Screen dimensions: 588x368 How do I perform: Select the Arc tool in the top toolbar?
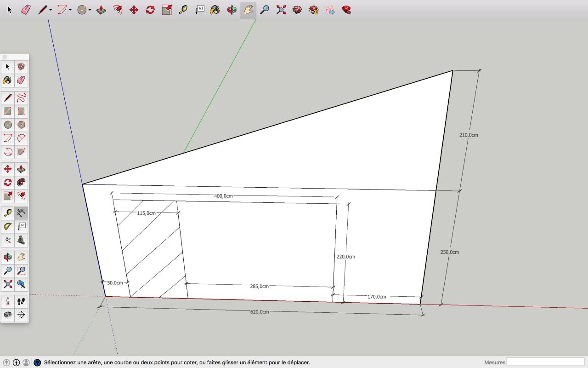[x=62, y=10]
